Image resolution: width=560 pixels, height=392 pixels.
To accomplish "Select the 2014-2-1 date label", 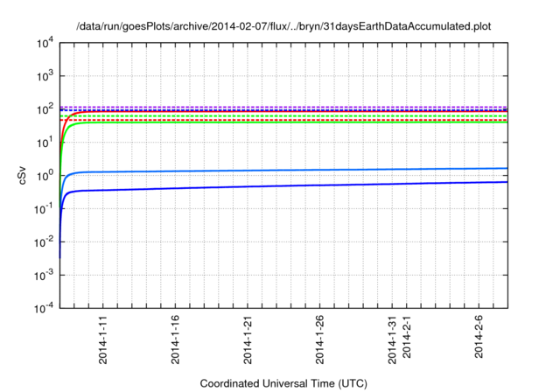I will [407, 337].
